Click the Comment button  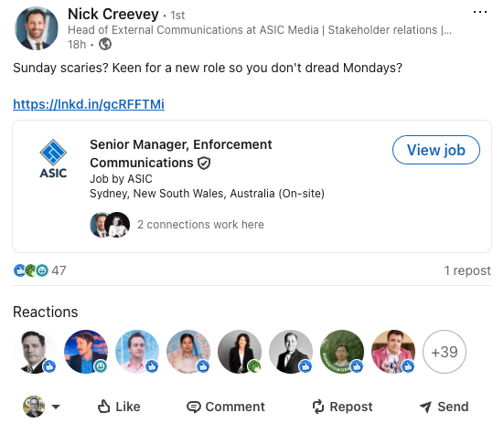226,407
